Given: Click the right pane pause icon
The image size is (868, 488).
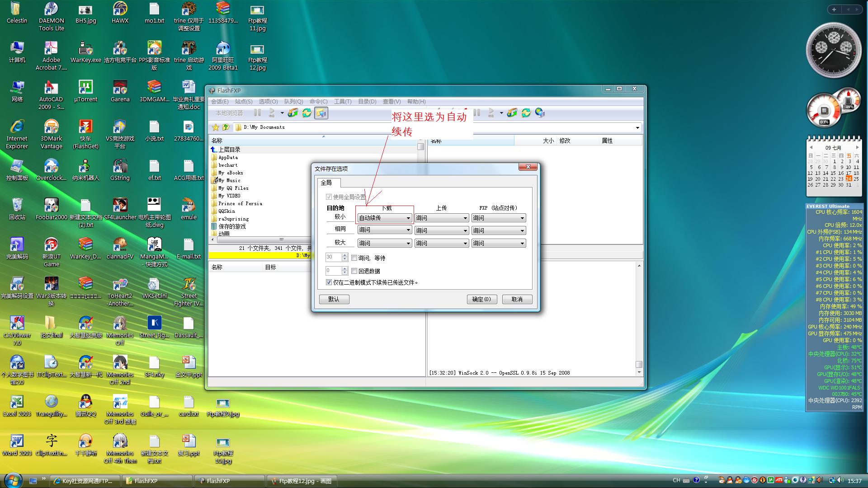Looking at the screenshot, I should click(476, 113).
